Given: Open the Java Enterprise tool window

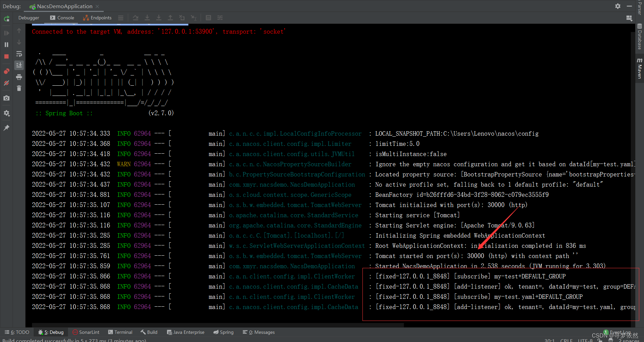Looking at the screenshot, I should [x=186, y=332].
